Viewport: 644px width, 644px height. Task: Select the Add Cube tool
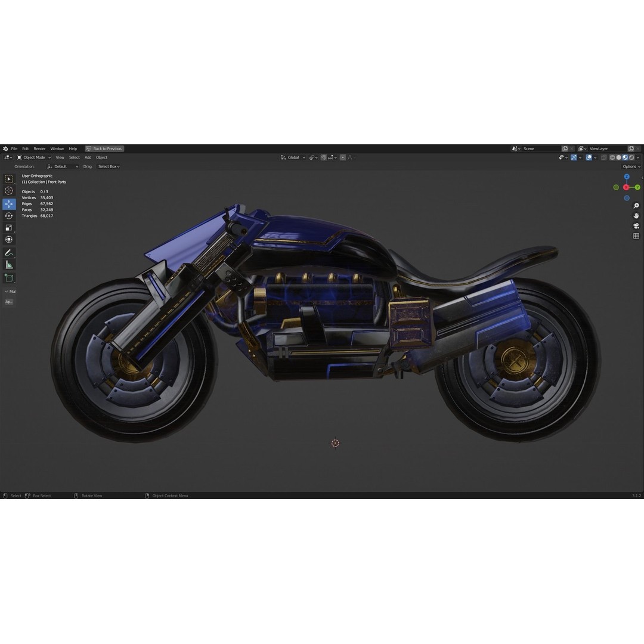point(8,278)
